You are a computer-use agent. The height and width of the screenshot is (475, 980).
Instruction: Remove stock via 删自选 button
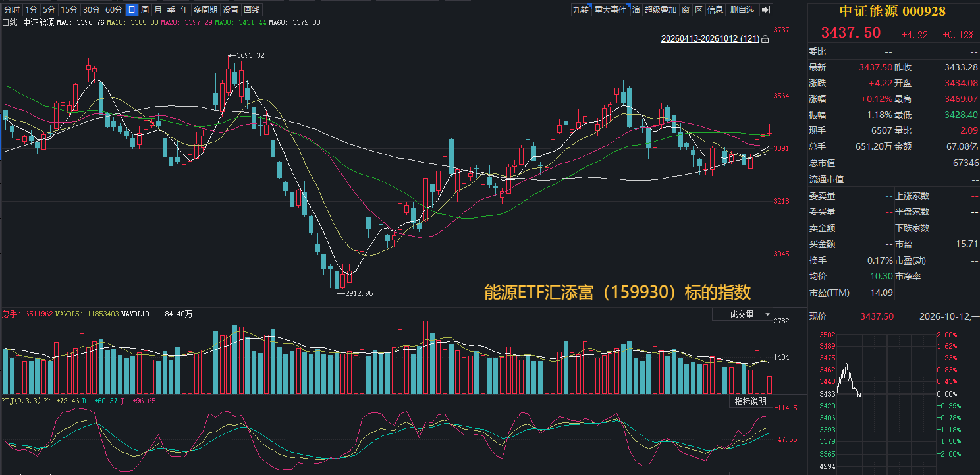click(742, 9)
